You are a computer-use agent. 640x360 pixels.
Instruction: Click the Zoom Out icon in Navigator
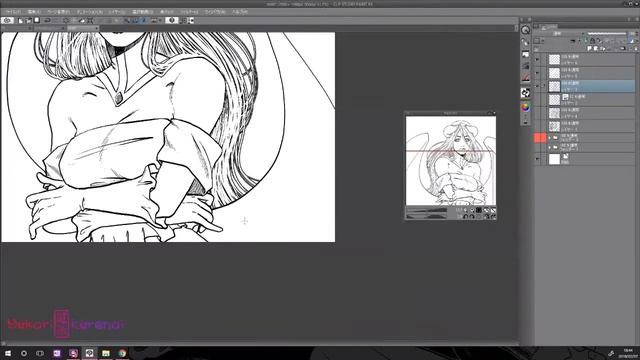pos(465,210)
